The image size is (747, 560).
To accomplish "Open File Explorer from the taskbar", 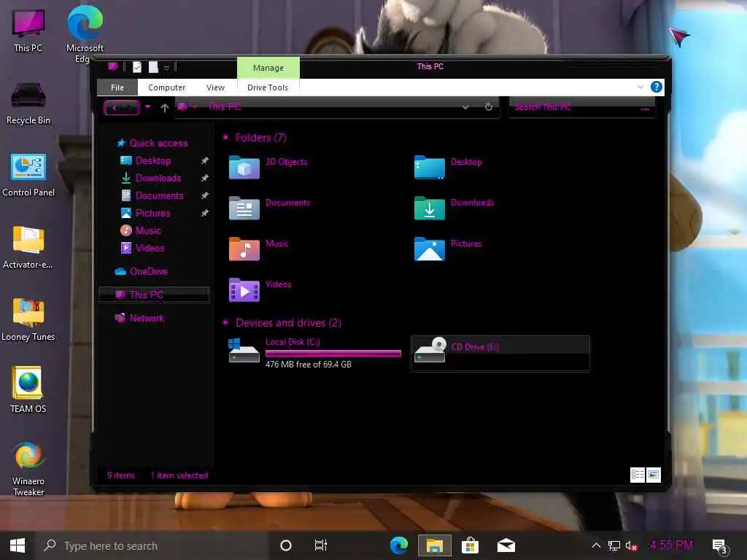I will point(435,545).
